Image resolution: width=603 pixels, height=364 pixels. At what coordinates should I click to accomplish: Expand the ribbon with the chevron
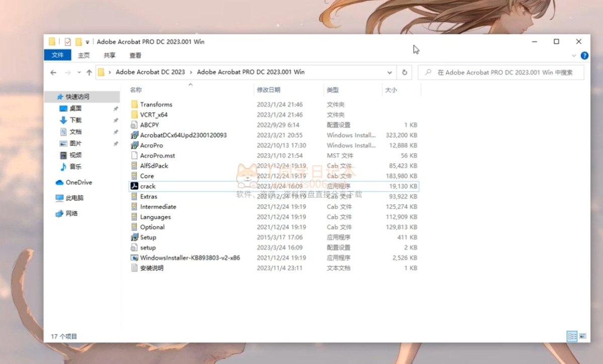[574, 55]
